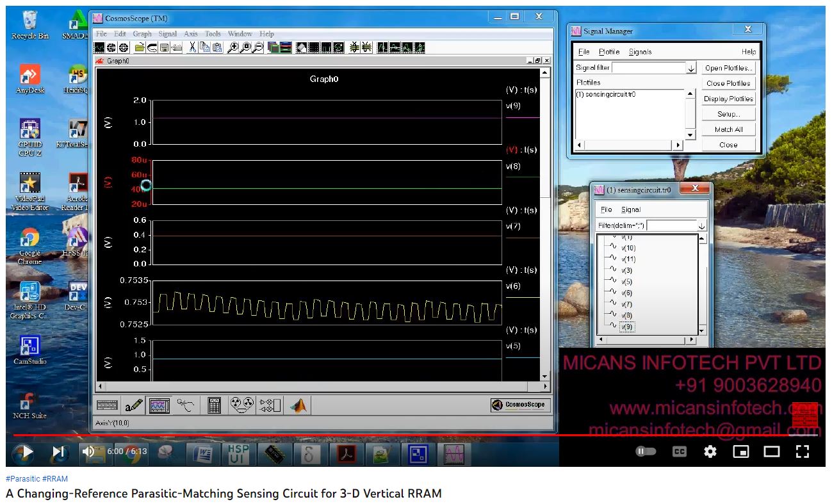Viewport: 832px width, 504px height.
Task: Open the Signals menu in Signal Manager
Action: (x=640, y=52)
